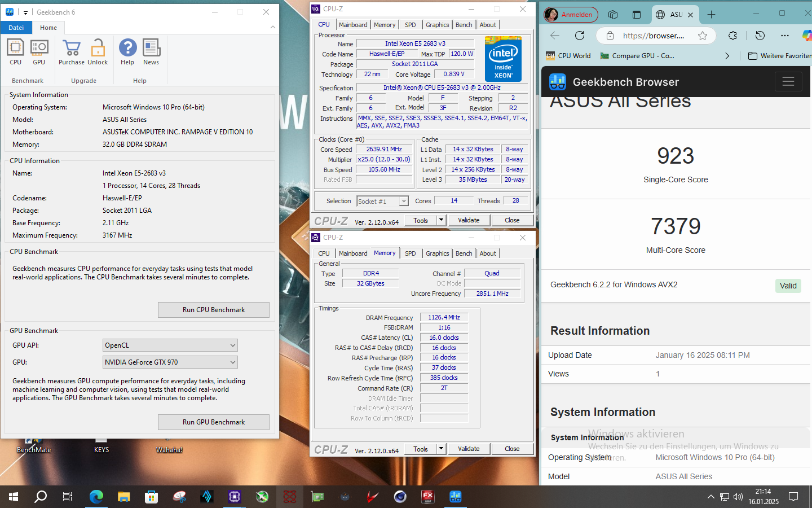Open Task View on taskbar
This screenshot has height=508, width=812.
(68, 497)
